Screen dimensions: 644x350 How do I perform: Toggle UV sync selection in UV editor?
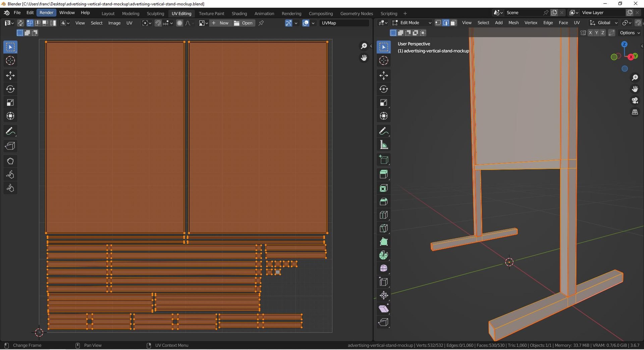(x=20, y=23)
